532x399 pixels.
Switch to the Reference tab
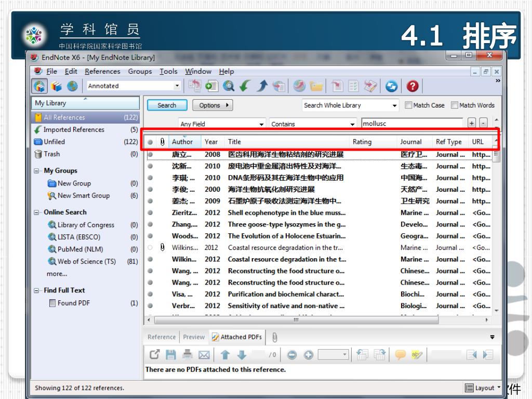pos(162,337)
